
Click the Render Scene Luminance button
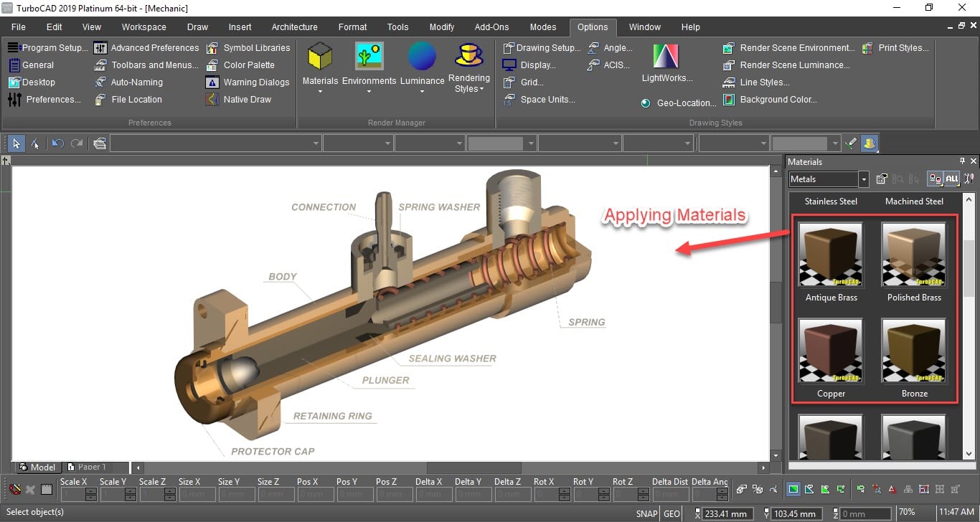786,65
